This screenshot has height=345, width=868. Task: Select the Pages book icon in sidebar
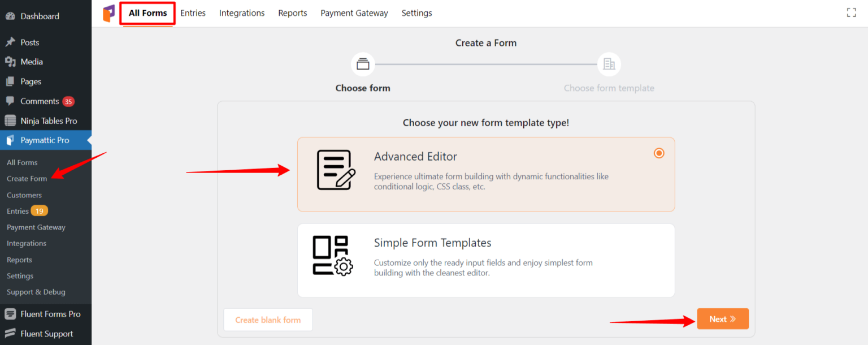coord(10,81)
